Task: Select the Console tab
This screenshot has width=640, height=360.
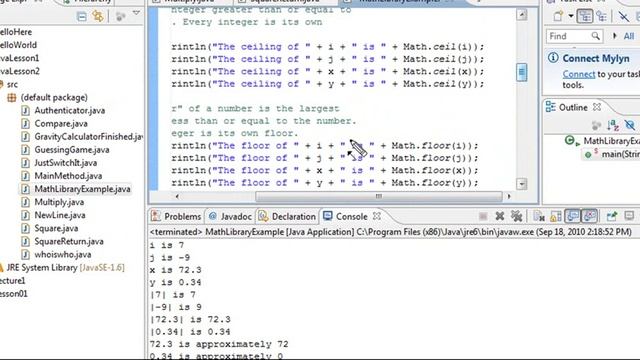Action: tap(345, 216)
